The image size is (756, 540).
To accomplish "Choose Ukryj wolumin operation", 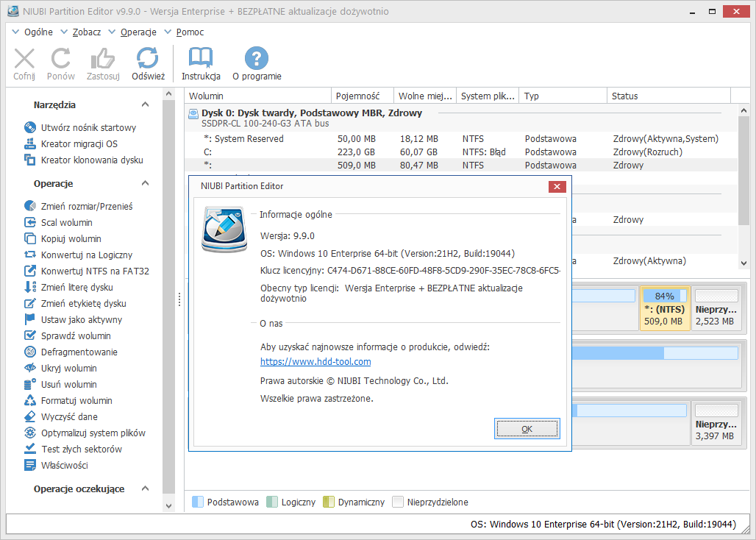I will click(x=60, y=369).
